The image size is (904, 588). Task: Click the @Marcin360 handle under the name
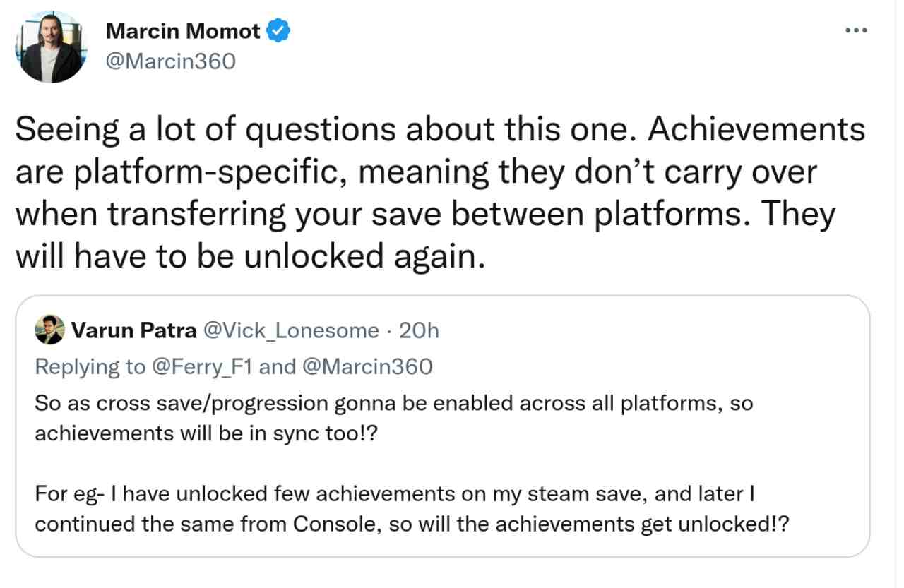(170, 61)
